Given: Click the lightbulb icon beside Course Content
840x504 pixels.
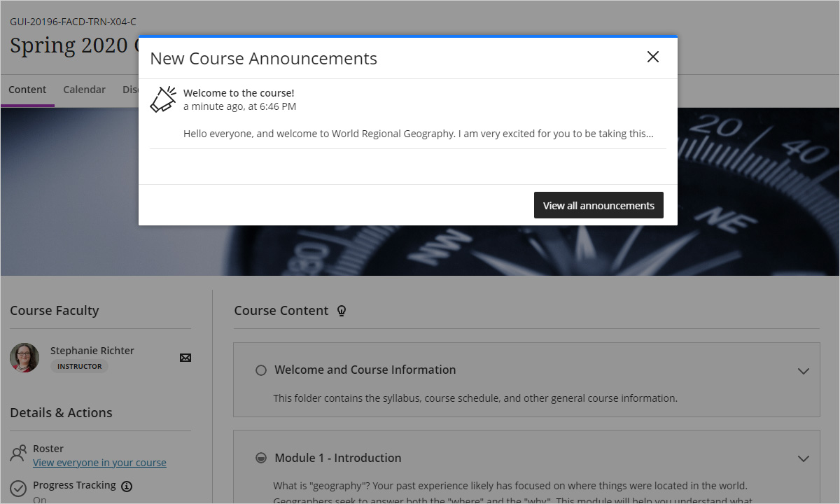Looking at the screenshot, I should coord(342,311).
